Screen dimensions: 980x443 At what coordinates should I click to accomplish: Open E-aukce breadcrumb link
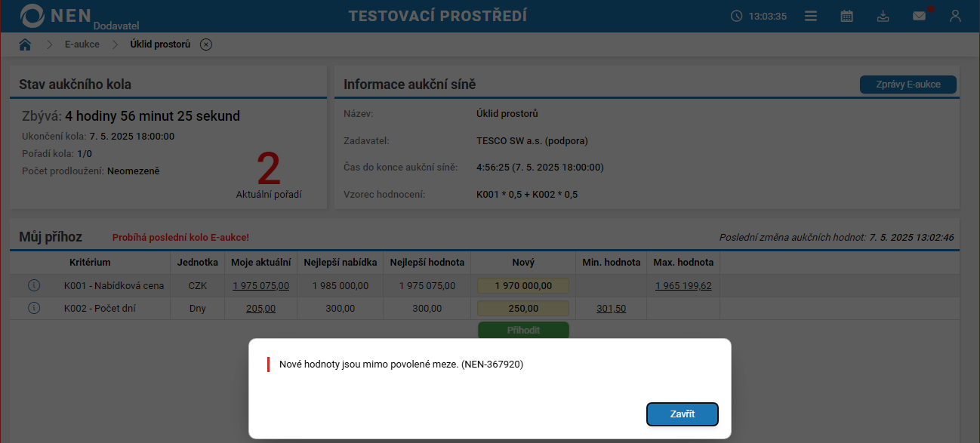(x=82, y=45)
